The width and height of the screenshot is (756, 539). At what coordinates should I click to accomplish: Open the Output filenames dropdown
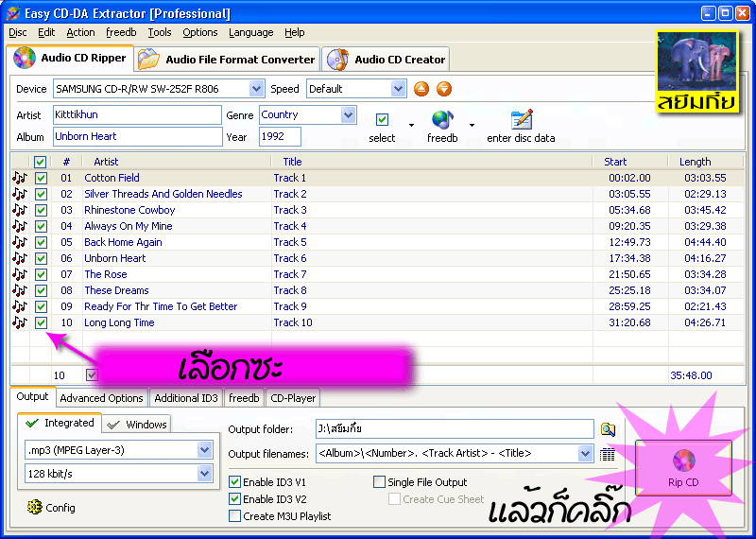585,453
